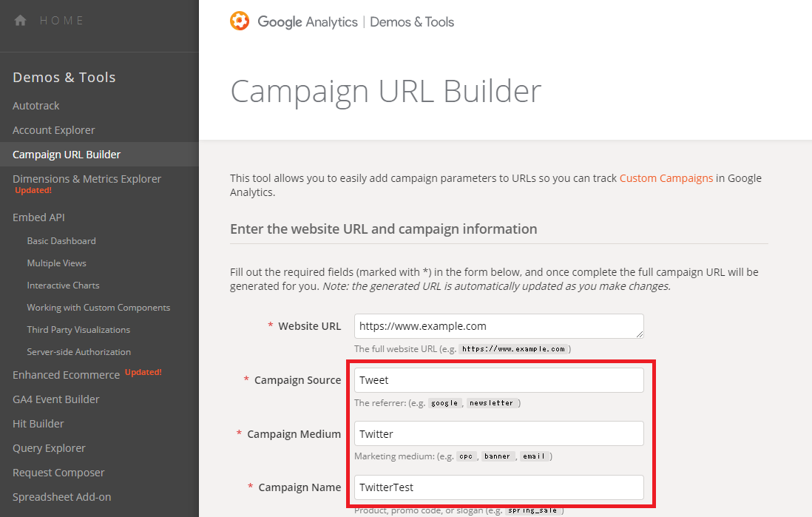Screen dimensions: 812x517
Task: Click the 'Campaign Name' field label
Action: coord(300,487)
